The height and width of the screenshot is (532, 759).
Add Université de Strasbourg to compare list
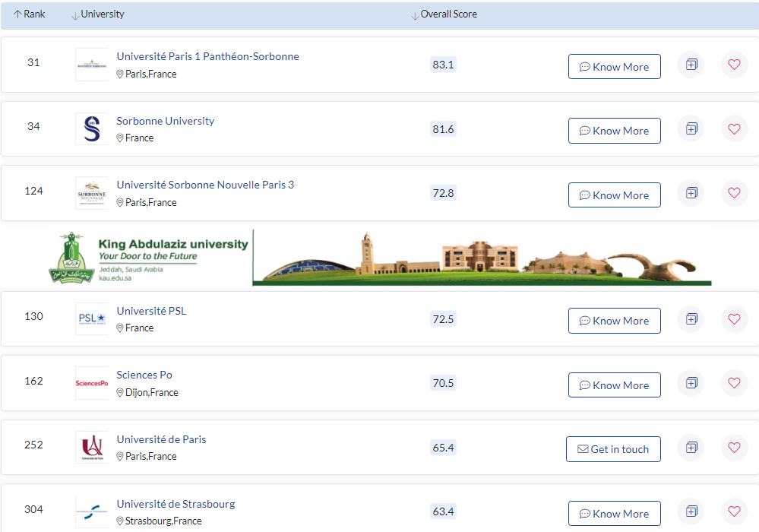(691, 511)
